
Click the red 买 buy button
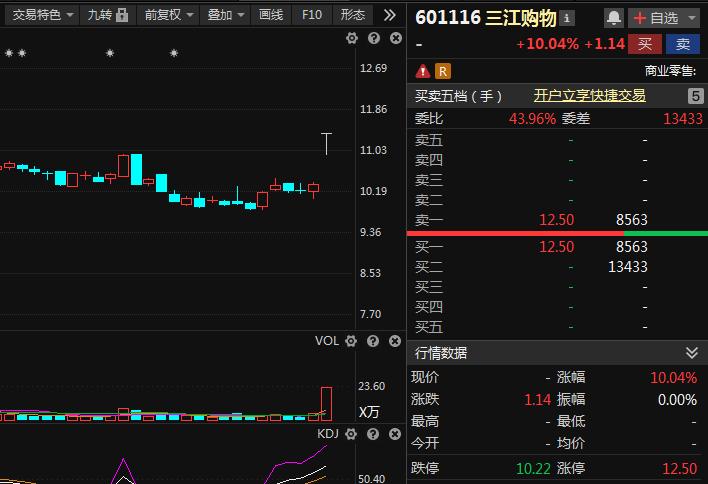tap(645, 44)
